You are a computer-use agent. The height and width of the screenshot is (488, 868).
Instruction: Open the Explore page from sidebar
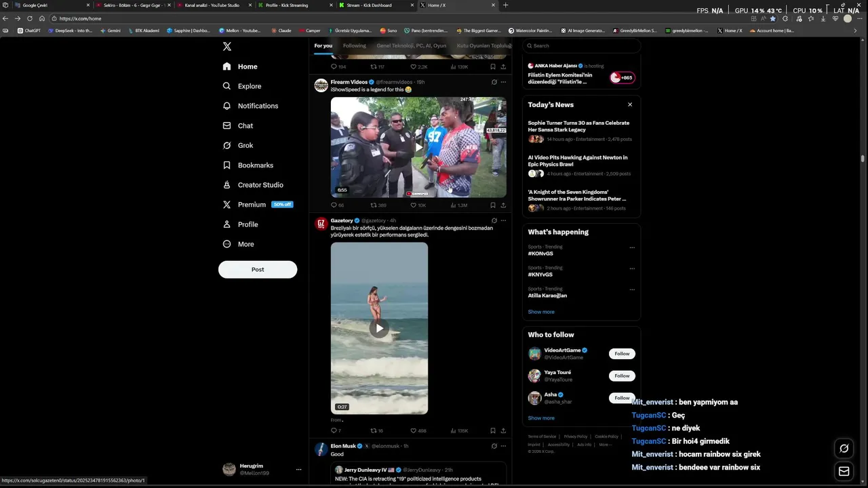[242, 86]
